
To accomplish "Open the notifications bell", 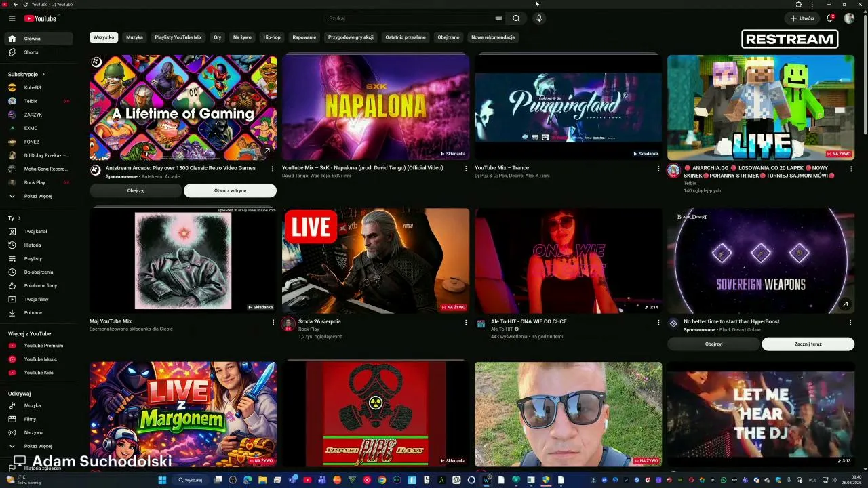I will [x=829, y=18].
